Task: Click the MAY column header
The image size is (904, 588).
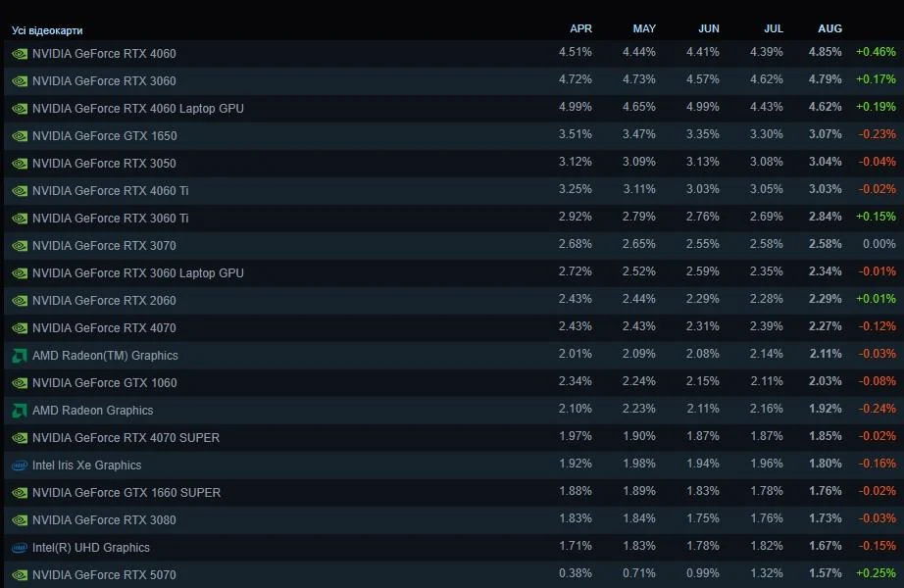Action: pos(644,28)
